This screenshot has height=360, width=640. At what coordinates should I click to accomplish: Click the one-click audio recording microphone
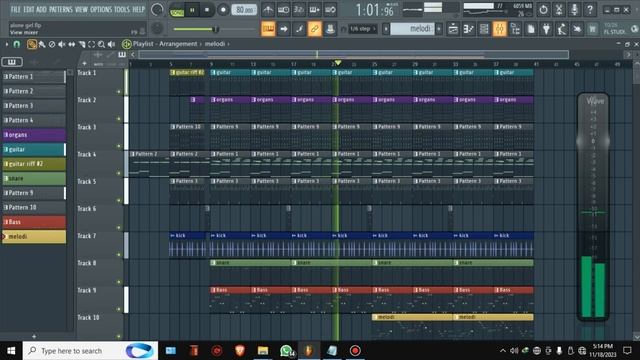coord(574,9)
